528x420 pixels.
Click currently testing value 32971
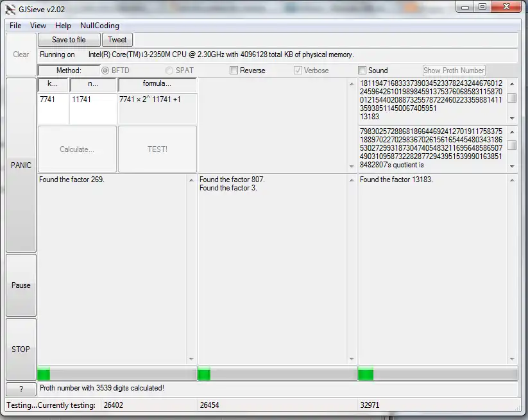(370, 405)
